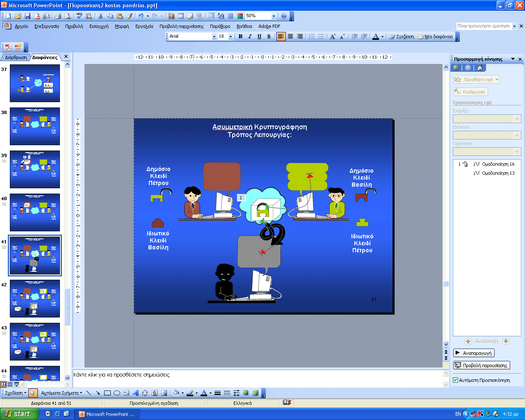The width and height of the screenshot is (525, 420).
Task: Select slide 42 thumbnail
Action: click(35, 299)
